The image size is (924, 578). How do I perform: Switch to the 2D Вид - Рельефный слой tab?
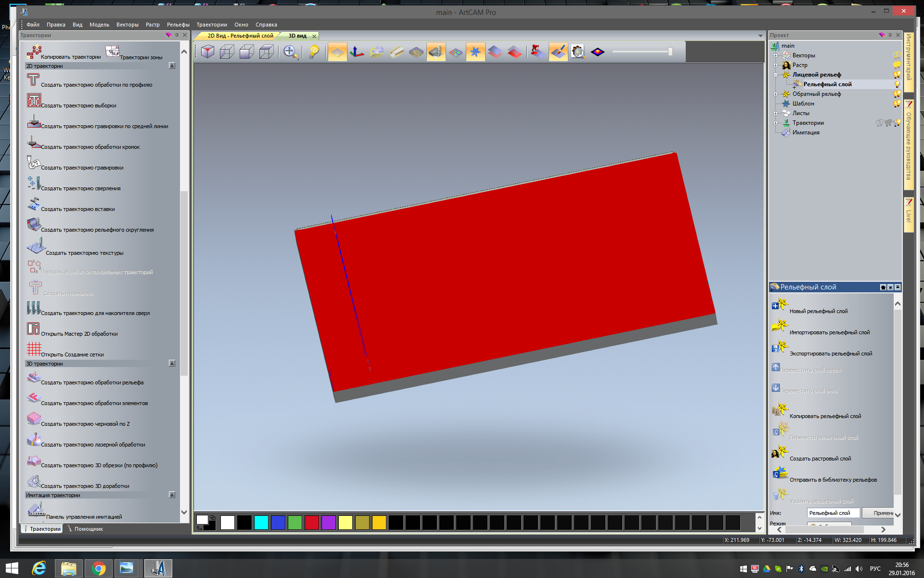240,36
